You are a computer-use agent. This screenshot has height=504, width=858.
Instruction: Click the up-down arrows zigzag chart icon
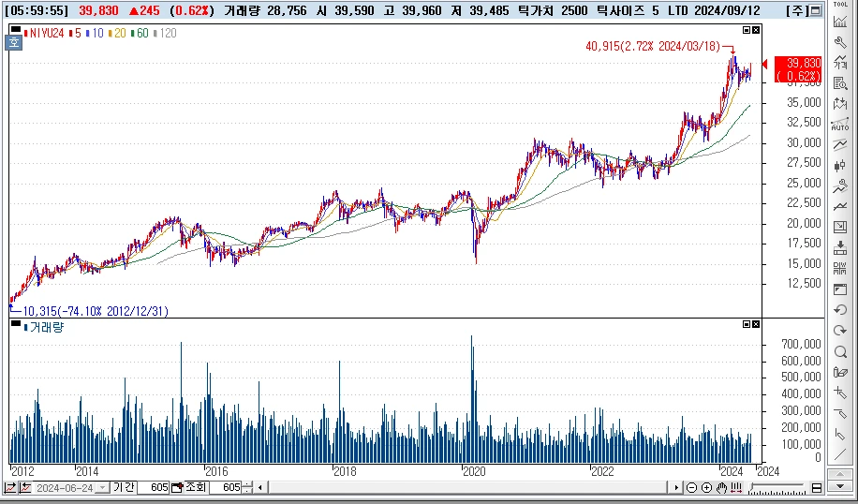point(840,104)
